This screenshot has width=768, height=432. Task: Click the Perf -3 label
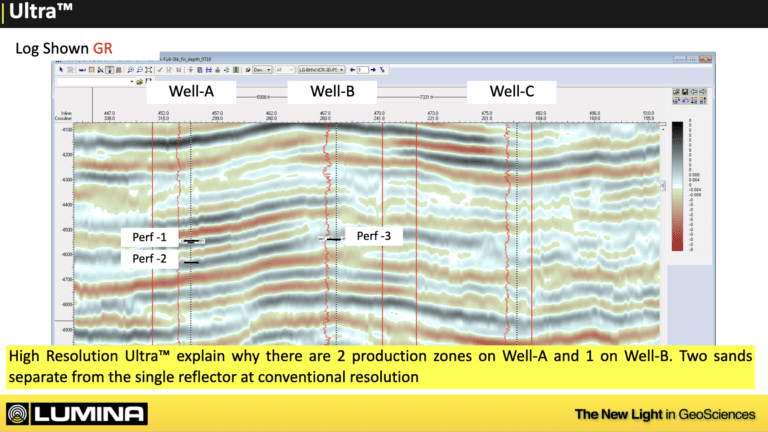point(374,236)
